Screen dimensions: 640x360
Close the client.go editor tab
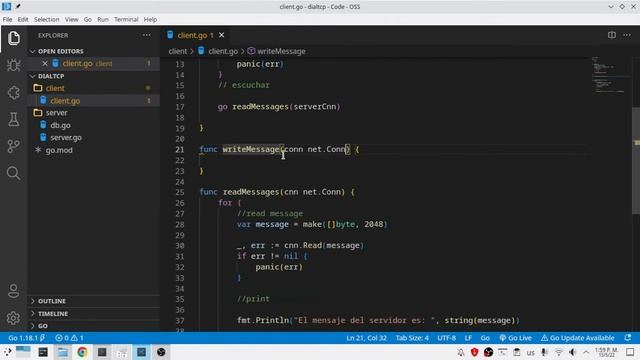(221, 35)
